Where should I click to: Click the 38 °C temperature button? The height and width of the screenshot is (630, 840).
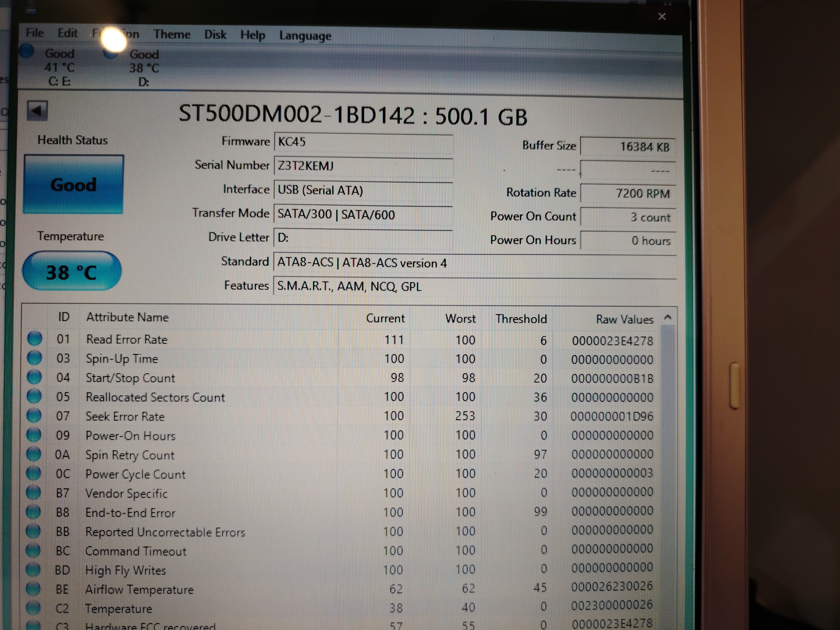pyautogui.click(x=72, y=271)
